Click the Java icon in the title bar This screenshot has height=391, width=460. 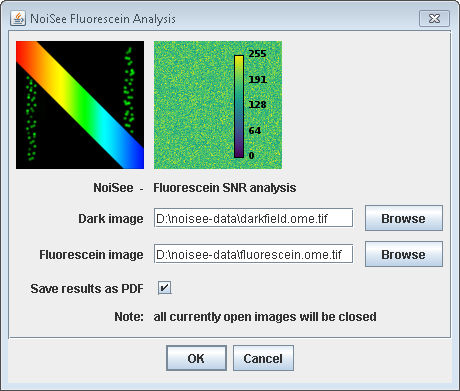[18, 18]
